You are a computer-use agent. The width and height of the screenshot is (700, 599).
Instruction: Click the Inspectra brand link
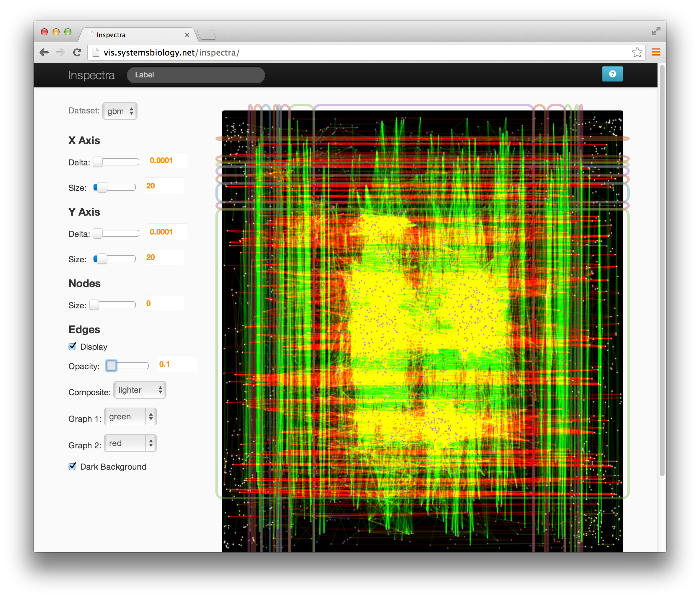point(91,75)
